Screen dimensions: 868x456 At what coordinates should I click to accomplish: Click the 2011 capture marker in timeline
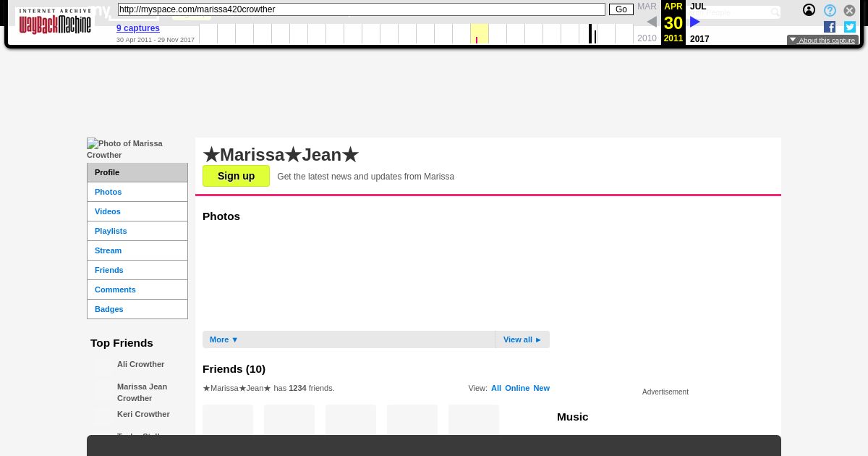click(x=477, y=40)
